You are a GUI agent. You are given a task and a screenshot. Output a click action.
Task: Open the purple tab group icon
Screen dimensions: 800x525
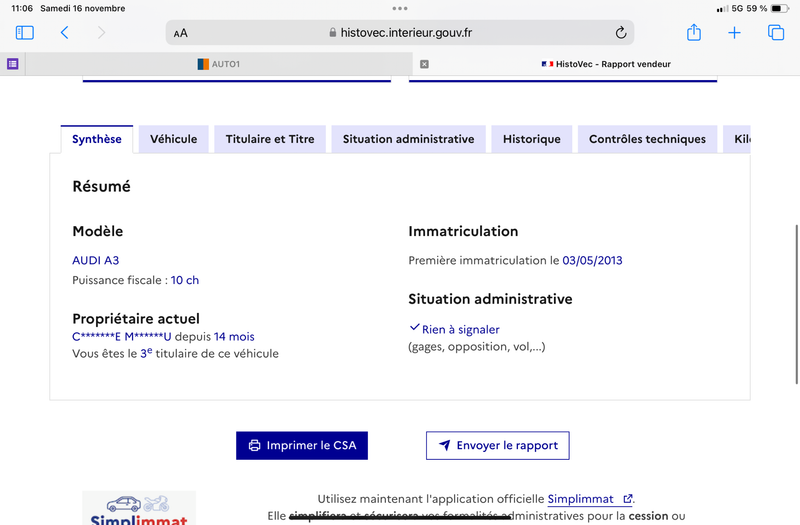(13, 64)
